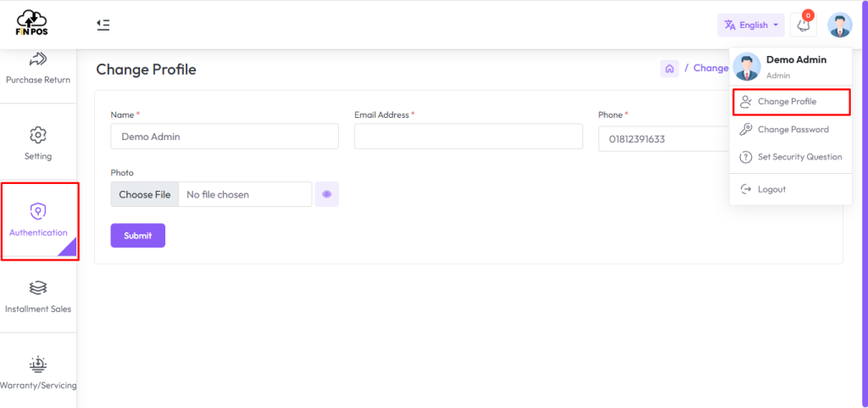Click the Logout arrow icon
Image resolution: width=868 pixels, height=408 pixels.
click(x=746, y=189)
